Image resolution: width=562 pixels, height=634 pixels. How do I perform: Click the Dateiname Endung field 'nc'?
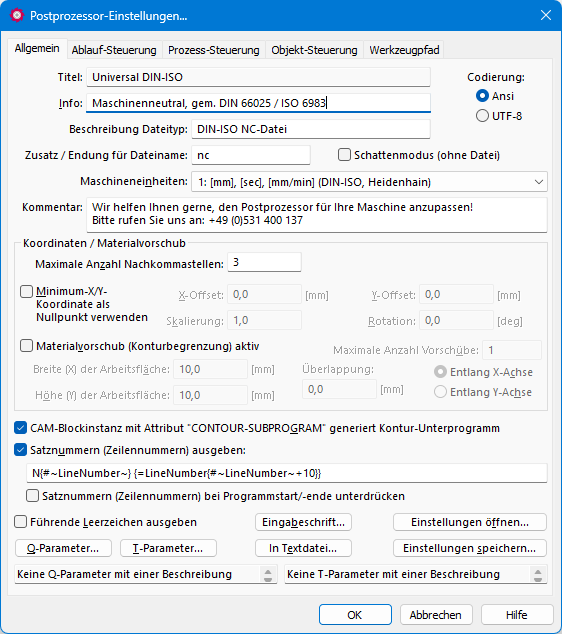[x=251, y=155]
